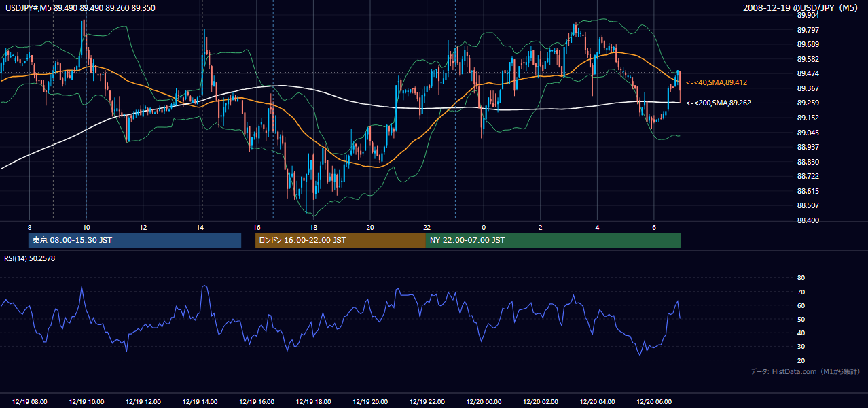Click the date label 12/19 16:00
868x408 pixels.
pyautogui.click(x=257, y=402)
